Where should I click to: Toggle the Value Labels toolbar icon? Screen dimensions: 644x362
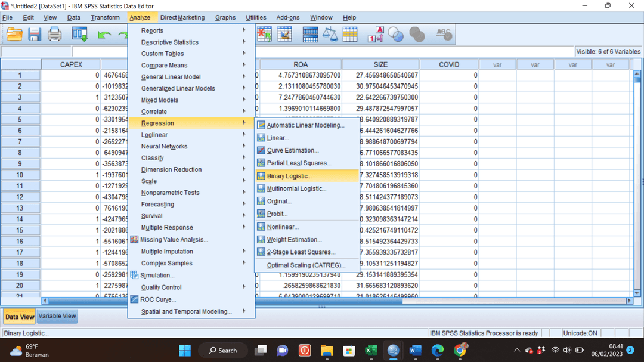pos(376,35)
